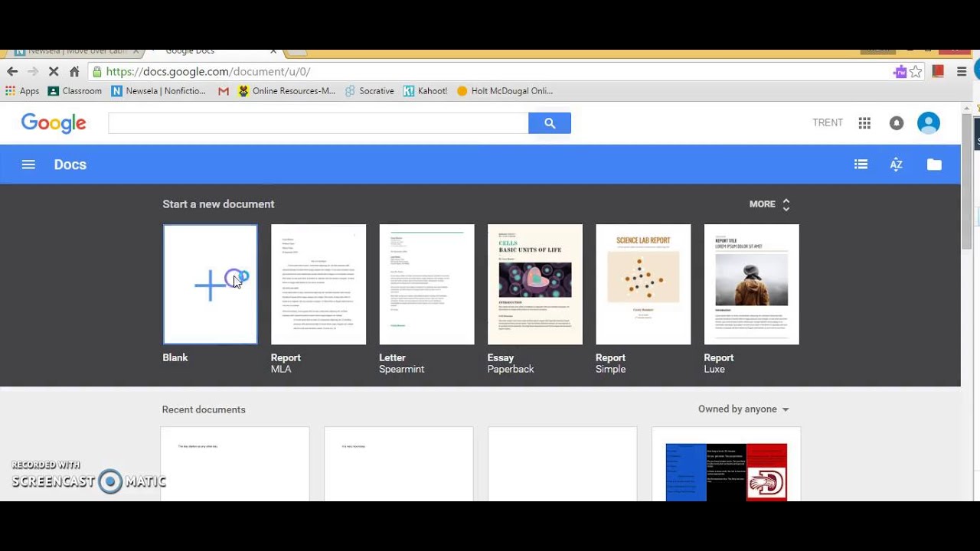Click the blue search button
Screen dimensions: 980x551
pyautogui.click(x=550, y=122)
